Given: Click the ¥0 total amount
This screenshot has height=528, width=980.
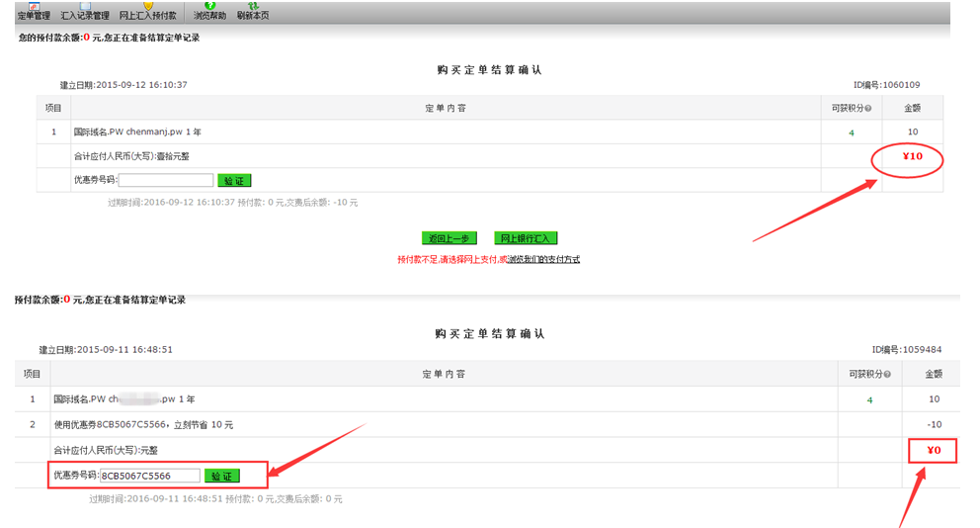Looking at the screenshot, I should [x=934, y=450].
